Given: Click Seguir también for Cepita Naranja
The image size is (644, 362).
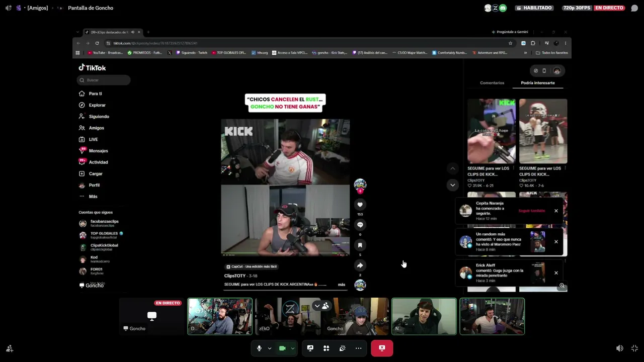Looking at the screenshot, I should coord(531,211).
